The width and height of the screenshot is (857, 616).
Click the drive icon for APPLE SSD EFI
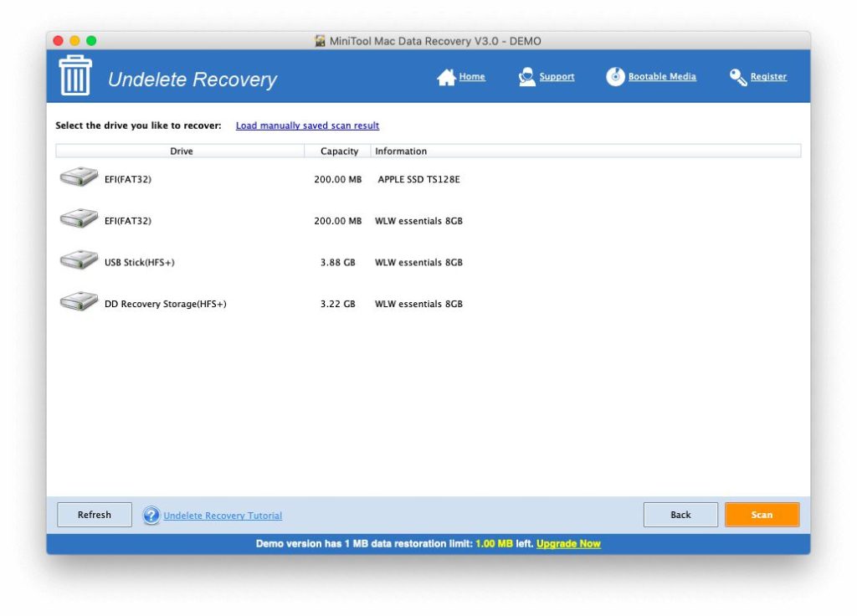click(79, 177)
